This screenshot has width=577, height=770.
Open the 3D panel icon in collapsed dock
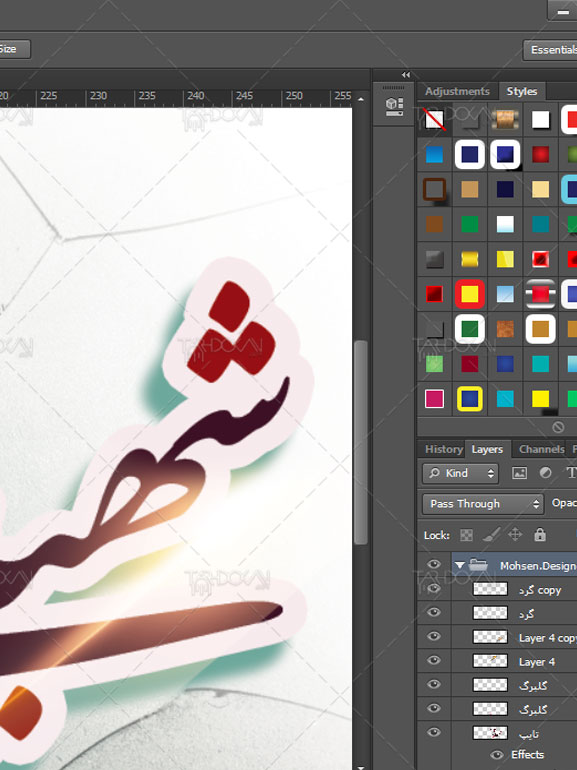coord(394,107)
